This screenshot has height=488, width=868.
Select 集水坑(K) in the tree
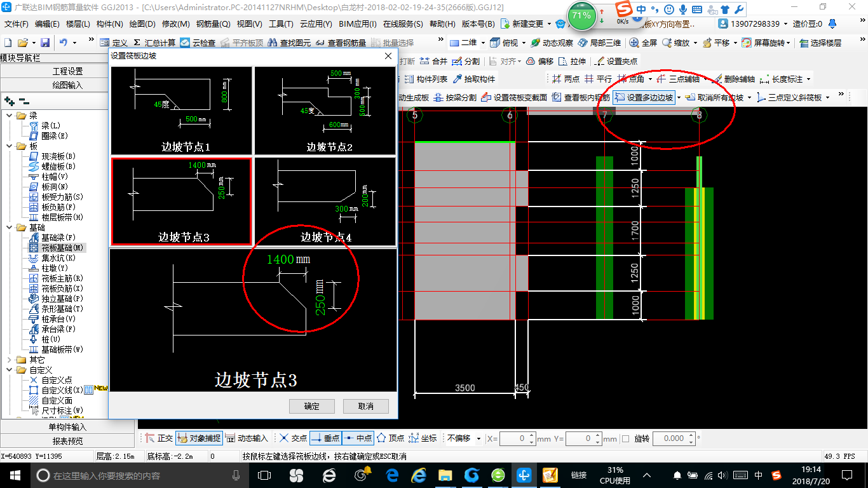(x=53, y=258)
